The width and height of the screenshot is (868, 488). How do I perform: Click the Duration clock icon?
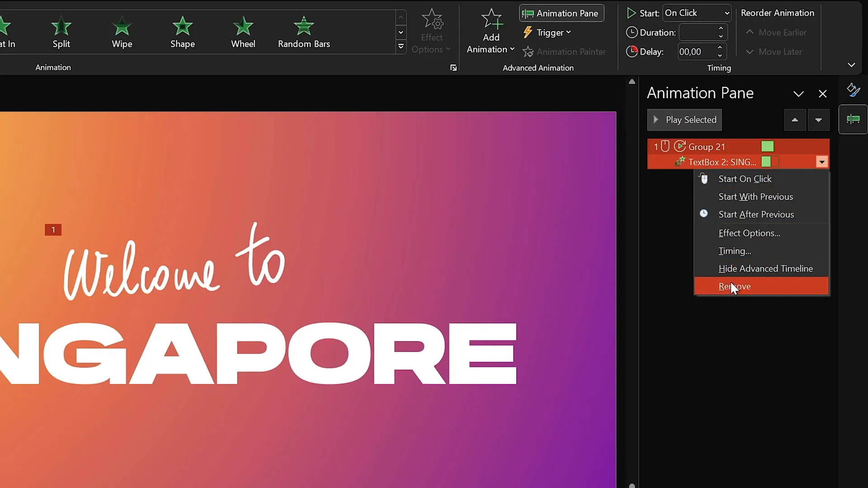[x=632, y=33]
